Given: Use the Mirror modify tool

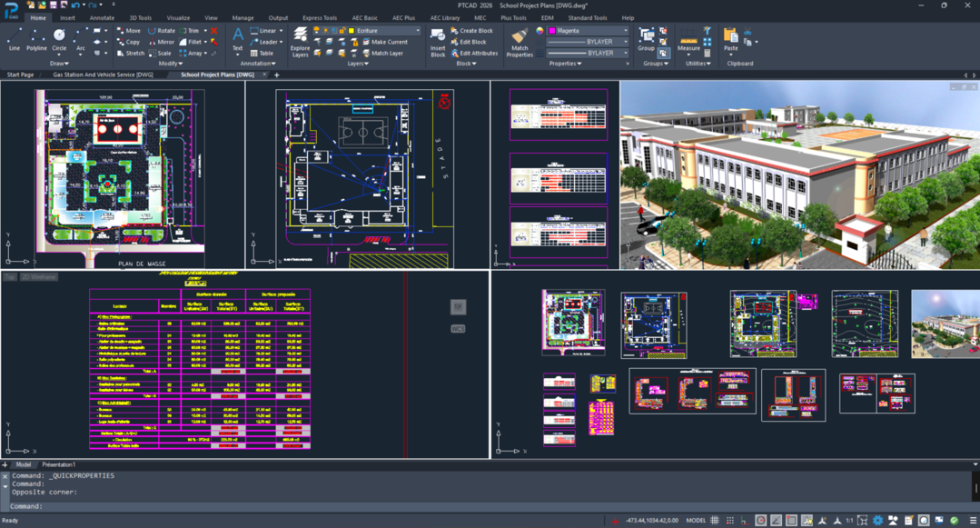Looking at the screenshot, I should click(166, 42).
